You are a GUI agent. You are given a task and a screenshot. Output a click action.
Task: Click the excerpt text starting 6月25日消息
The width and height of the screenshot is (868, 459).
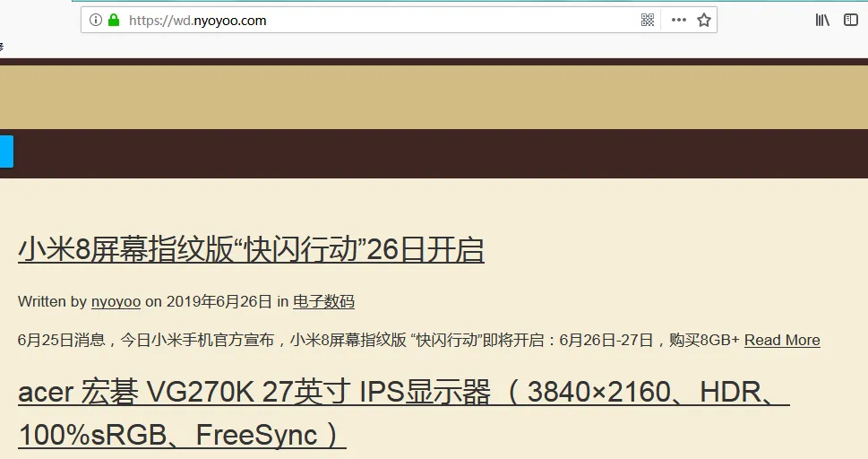tap(378, 340)
